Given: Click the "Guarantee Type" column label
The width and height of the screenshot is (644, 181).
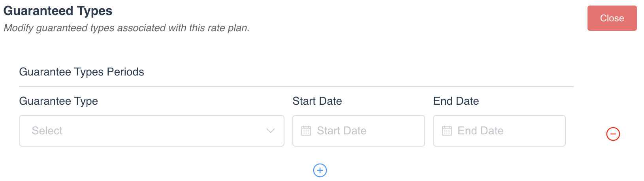Looking at the screenshot, I should click(58, 101).
